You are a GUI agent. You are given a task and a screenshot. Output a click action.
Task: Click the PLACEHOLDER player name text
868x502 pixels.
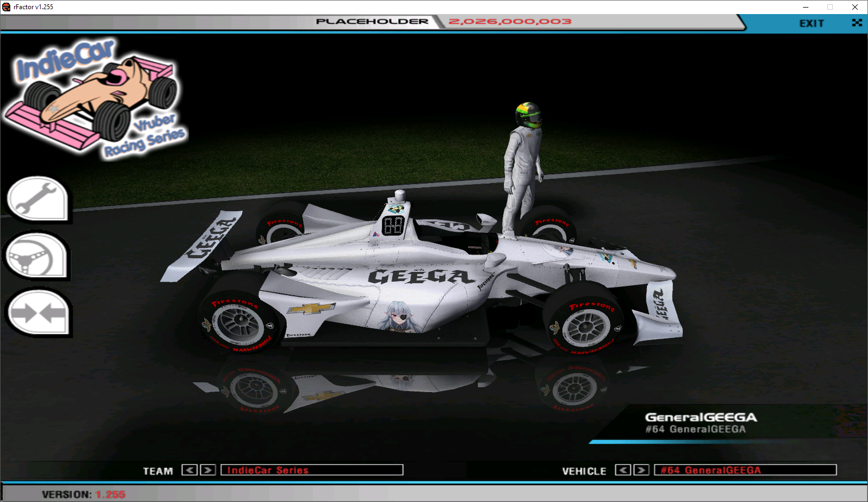[372, 22]
